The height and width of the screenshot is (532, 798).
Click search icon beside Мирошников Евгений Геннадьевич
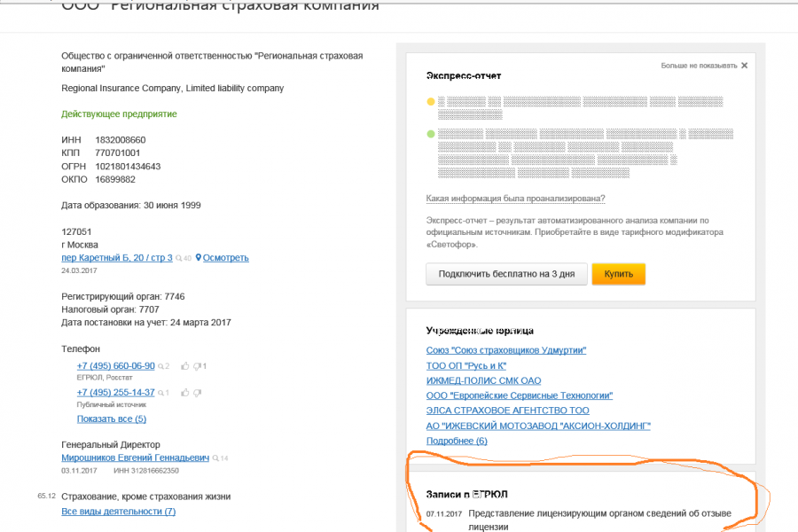tap(215, 458)
